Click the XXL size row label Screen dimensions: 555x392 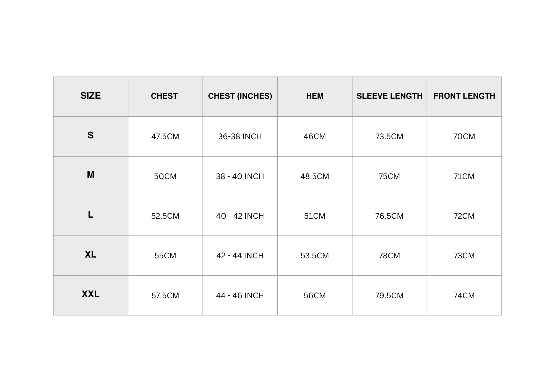[90, 294]
